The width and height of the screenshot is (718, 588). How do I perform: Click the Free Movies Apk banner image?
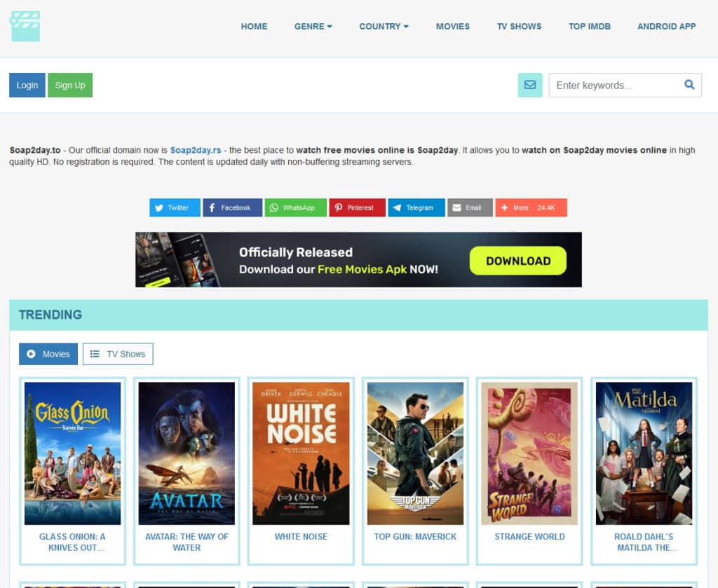(358, 260)
